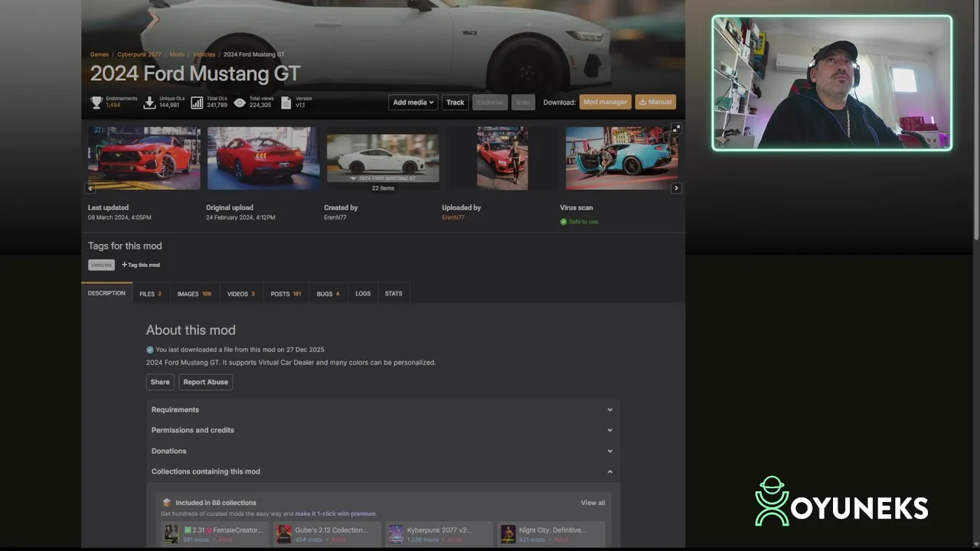The image size is (980, 551).
Task: Switch to the Files tab
Action: 150,294
